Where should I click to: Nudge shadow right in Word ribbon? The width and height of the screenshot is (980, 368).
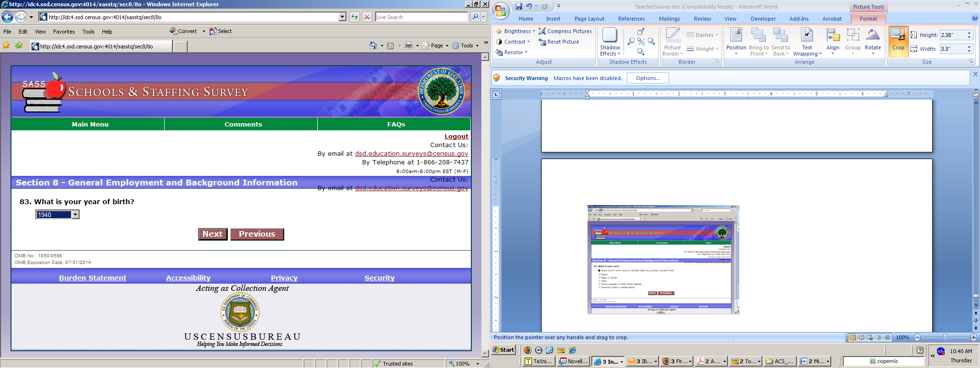coord(651,42)
